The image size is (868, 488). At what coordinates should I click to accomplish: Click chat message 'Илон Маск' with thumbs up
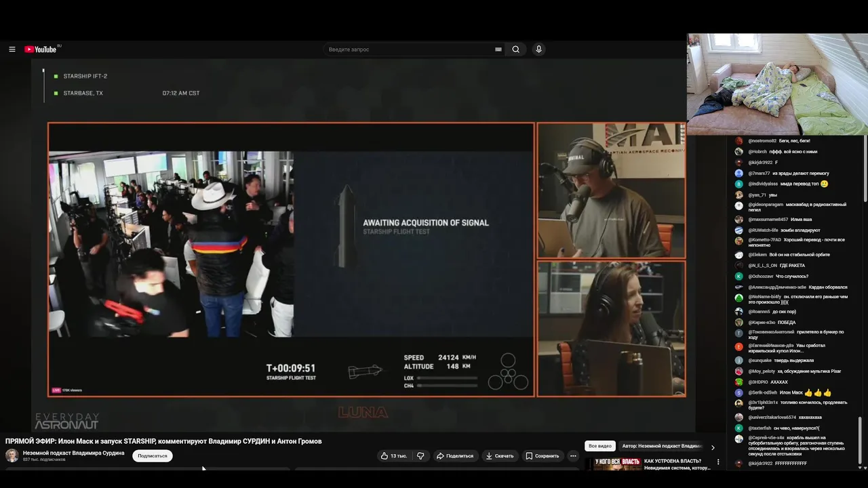click(806, 393)
